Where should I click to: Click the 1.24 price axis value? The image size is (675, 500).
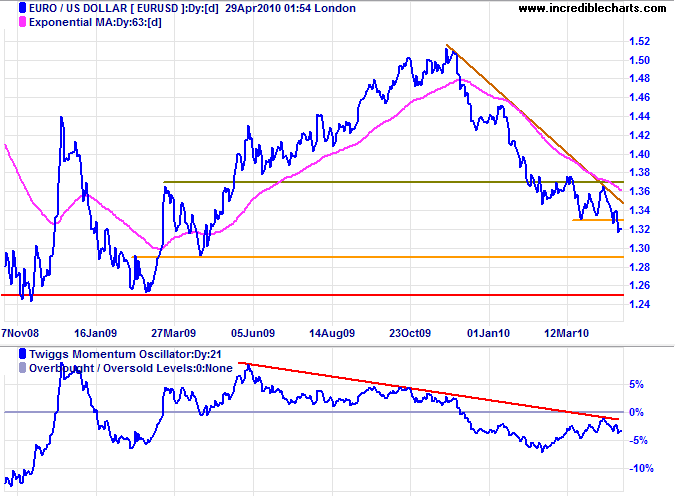(x=639, y=304)
